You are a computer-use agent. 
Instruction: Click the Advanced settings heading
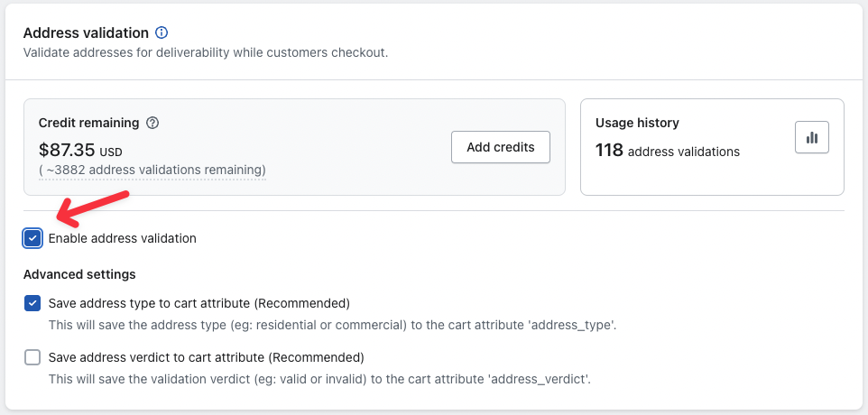click(x=79, y=274)
